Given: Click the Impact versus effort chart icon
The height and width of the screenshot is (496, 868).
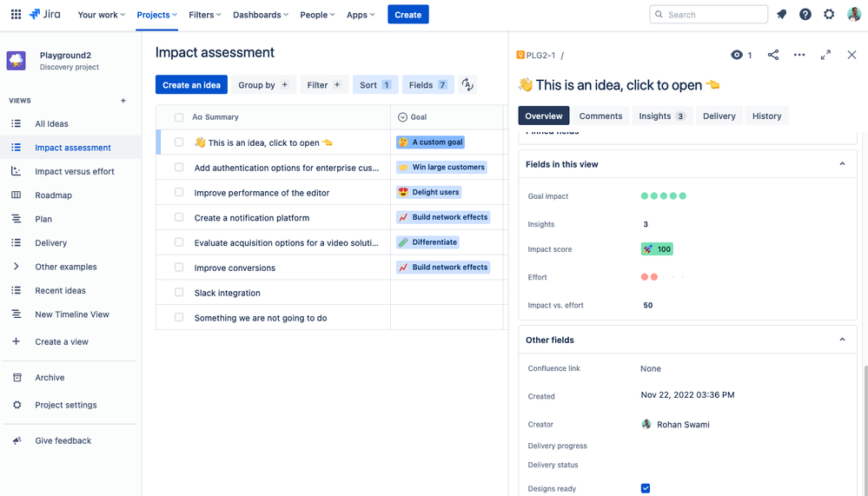Looking at the screenshot, I should [x=16, y=171].
